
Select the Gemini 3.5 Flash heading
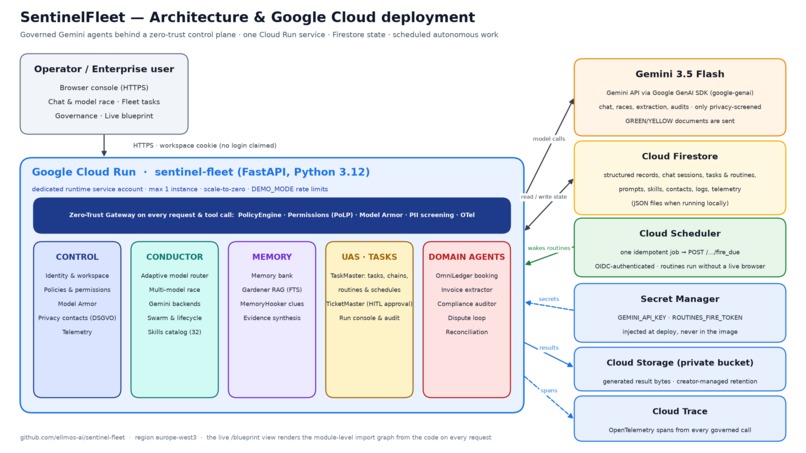tap(680, 74)
